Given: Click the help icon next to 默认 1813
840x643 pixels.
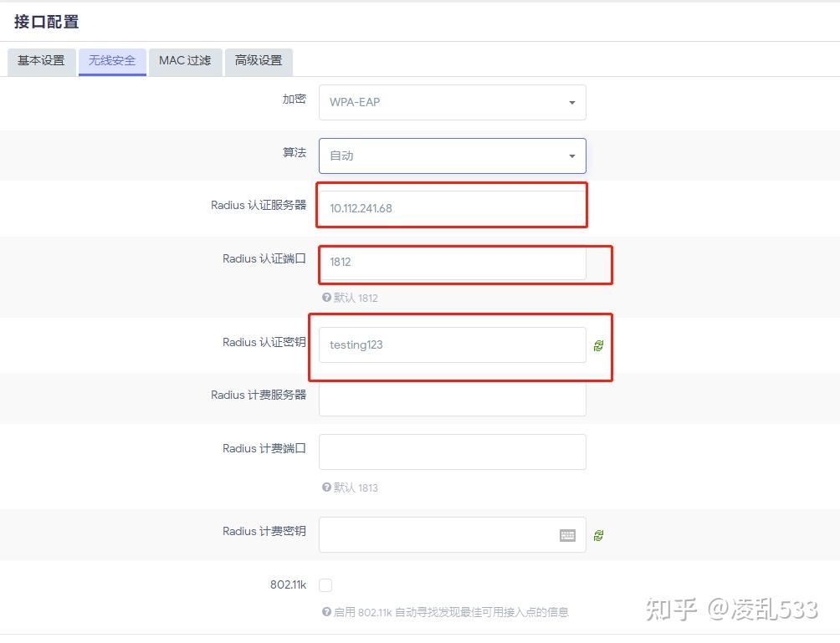Looking at the screenshot, I should [x=325, y=487].
